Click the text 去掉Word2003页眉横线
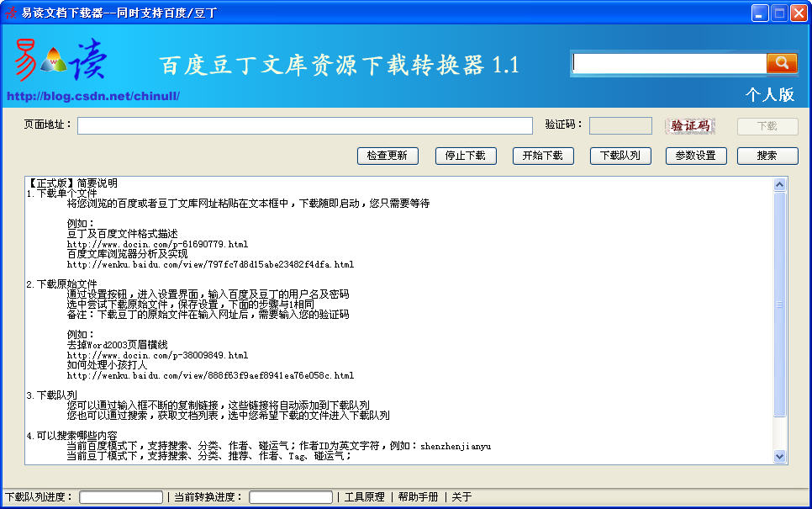 (x=118, y=345)
